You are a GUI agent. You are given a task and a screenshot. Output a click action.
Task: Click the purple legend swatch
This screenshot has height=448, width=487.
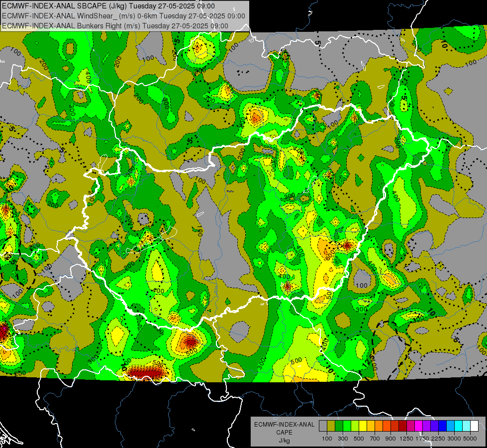click(x=427, y=426)
